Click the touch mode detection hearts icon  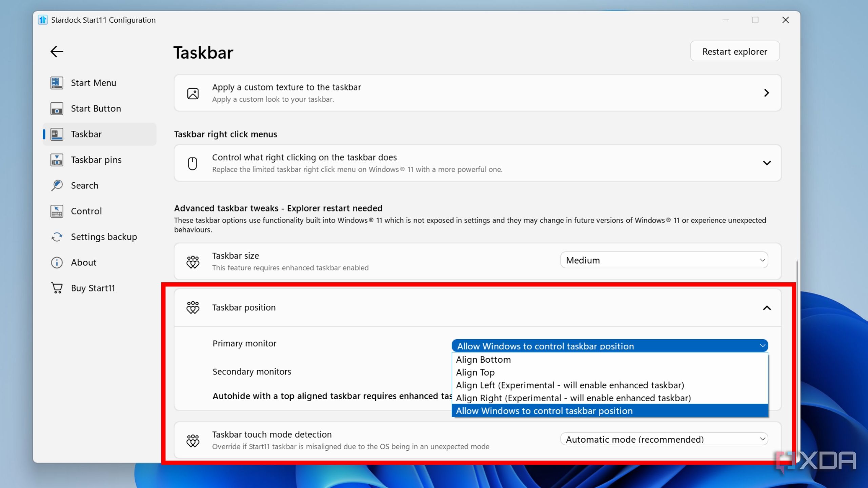[193, 441]
